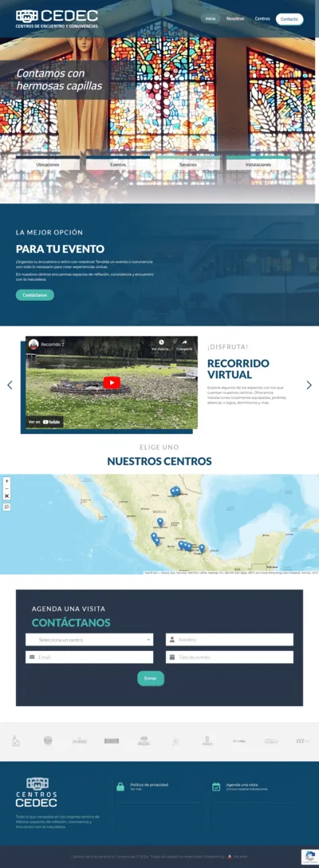The height and width of the screenshot is (868, 319).
Task: Click the Centros CEDEC footer logo
Action: coord(37,792)
